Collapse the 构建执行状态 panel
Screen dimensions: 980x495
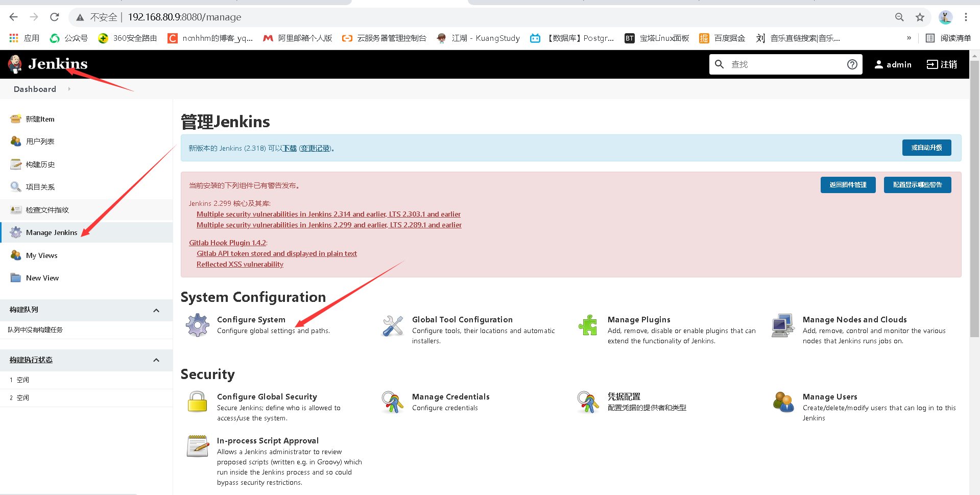[156, 360]
